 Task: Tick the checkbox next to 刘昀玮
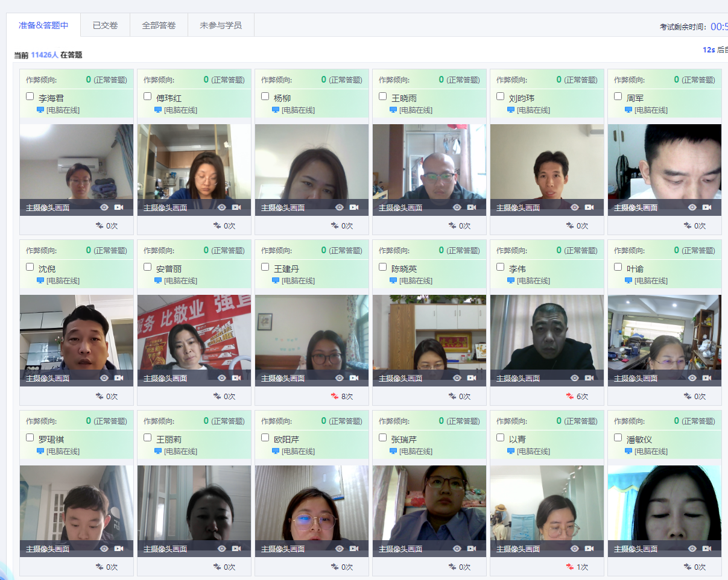(501, 96)
